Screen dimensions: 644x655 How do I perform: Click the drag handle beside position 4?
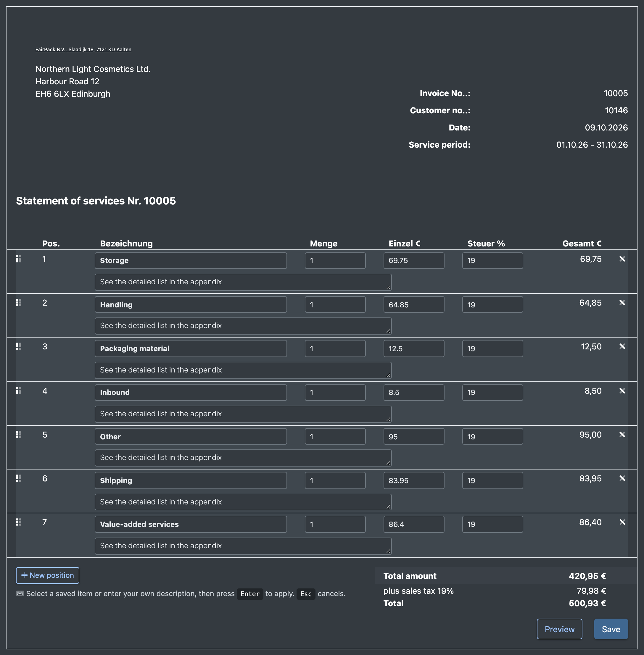pyautogui.click(x=19, y=391)
